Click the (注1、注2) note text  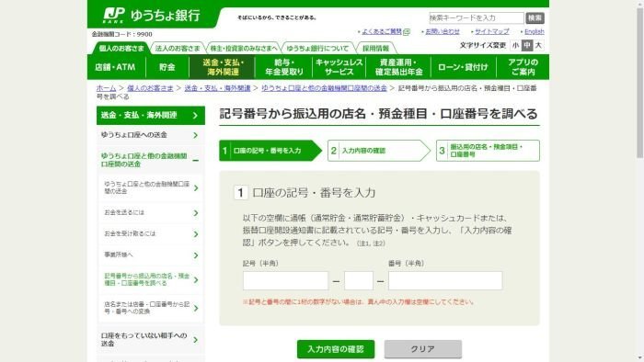(371, 243)
